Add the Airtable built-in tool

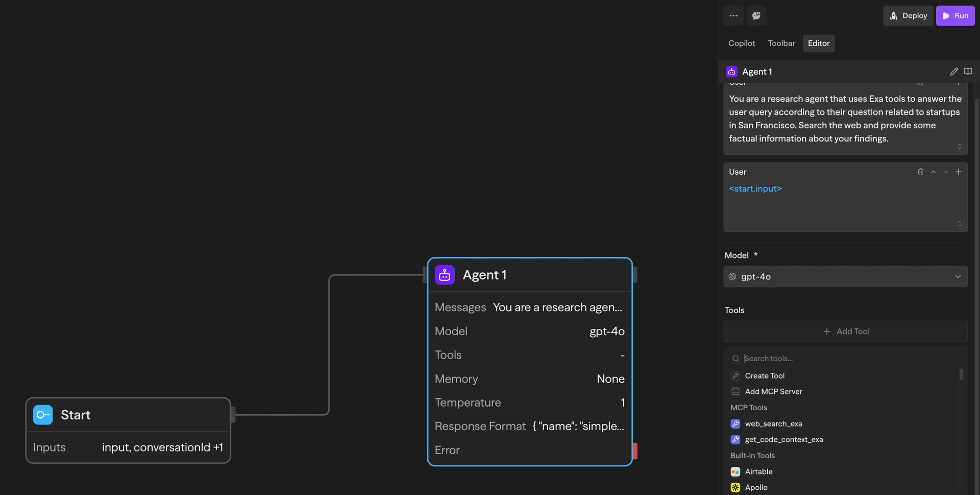point(758,472)
